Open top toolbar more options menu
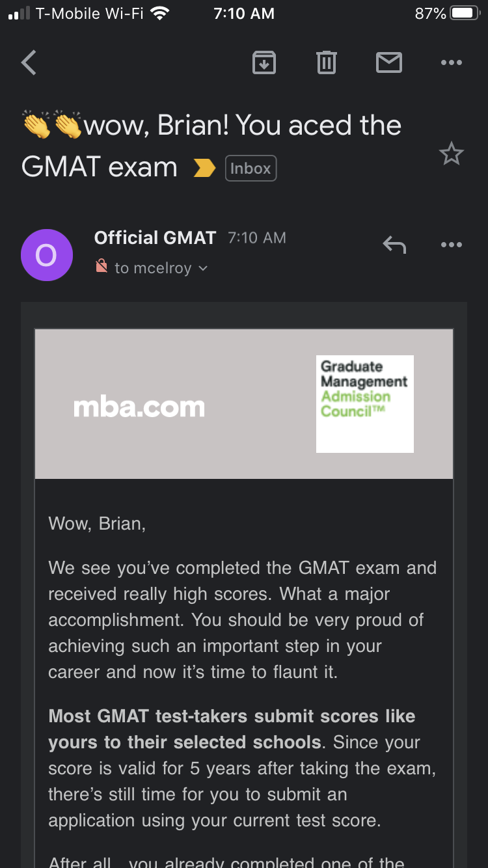 [x=451, y=63]
